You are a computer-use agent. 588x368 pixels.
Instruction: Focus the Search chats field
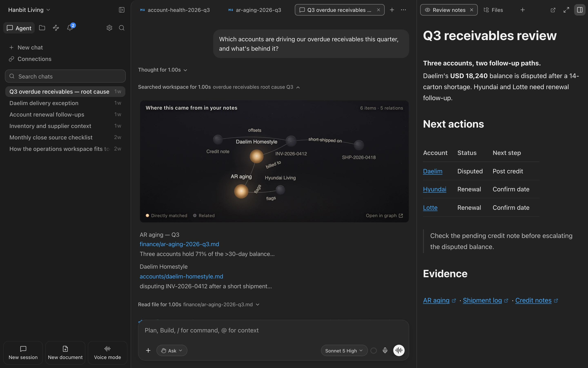click(65, 76)
